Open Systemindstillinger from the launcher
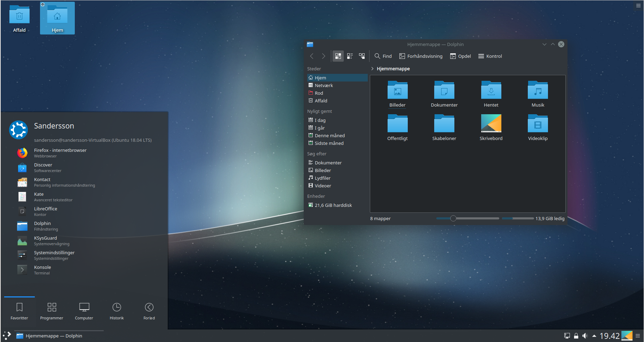The image size is (644, 342). tap(85, 255)
